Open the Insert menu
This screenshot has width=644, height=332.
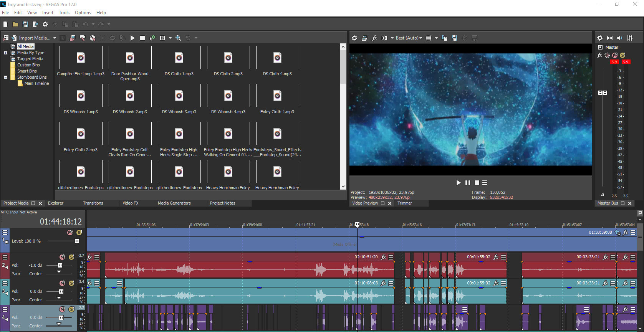[48, 13]
